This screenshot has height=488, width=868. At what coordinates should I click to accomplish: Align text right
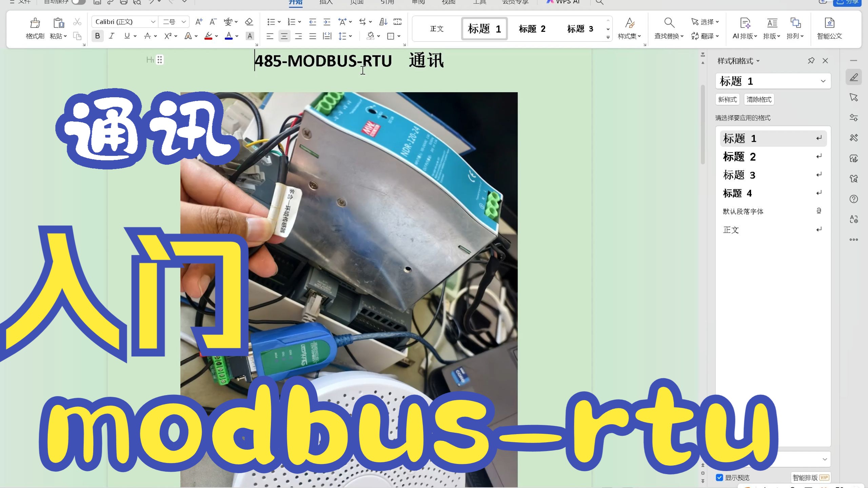point(298,36)
